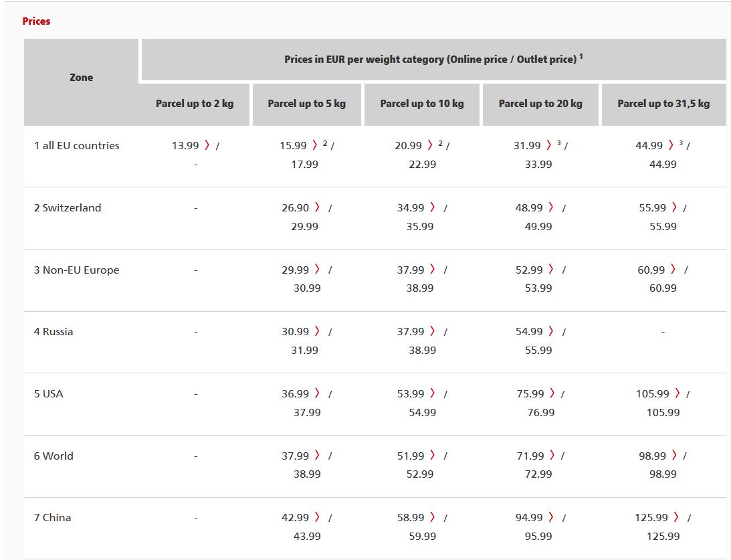Click red arrow next to 53.99 USA price
731x560 pixels.
coord(433,393)
